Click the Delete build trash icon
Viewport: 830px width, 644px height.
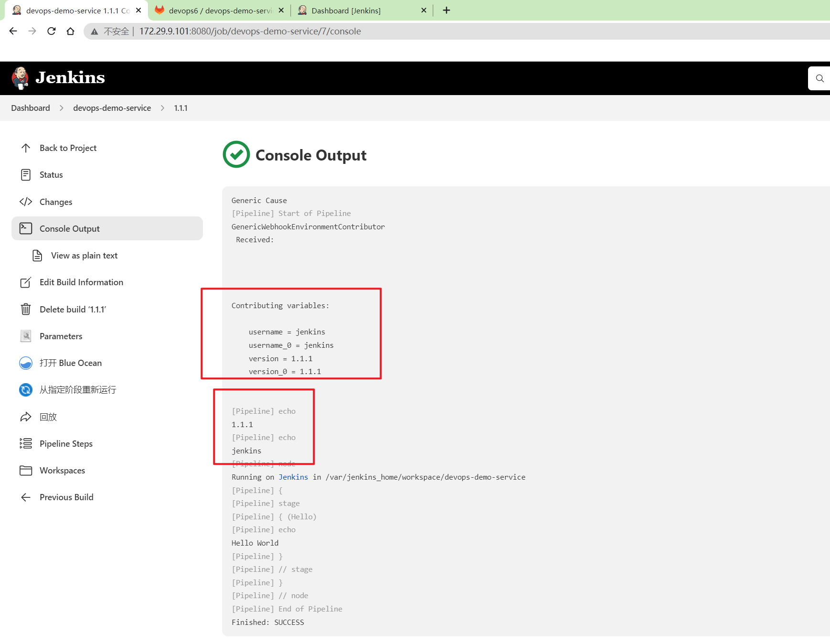click(26, 309)
